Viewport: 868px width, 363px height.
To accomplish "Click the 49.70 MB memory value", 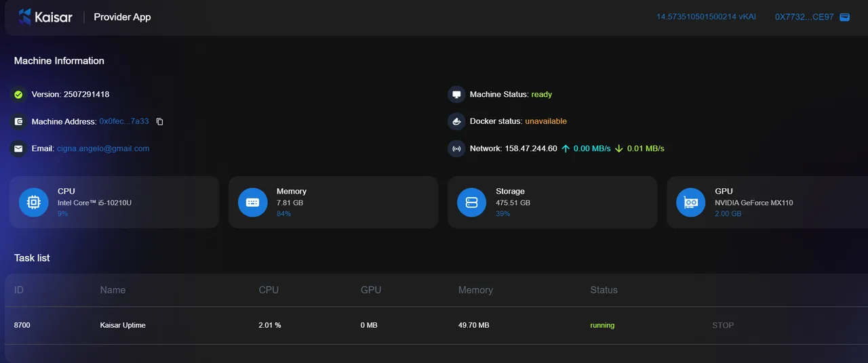I will click(474, 326).
